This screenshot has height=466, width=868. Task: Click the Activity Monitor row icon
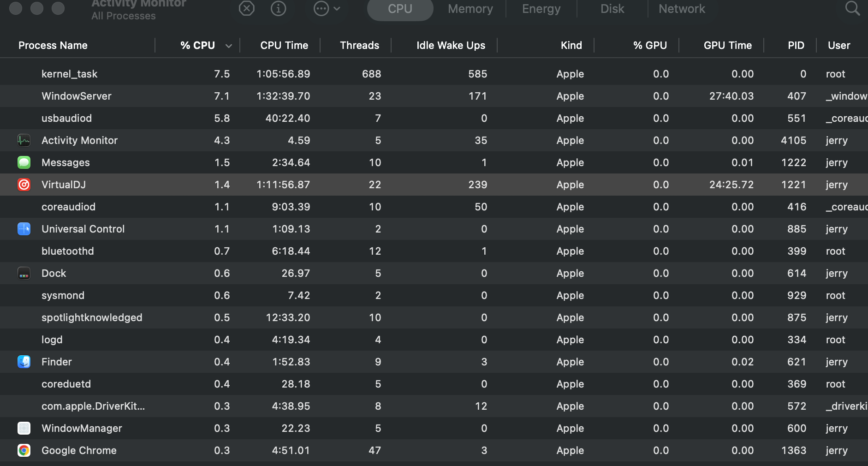click(24, 140)
